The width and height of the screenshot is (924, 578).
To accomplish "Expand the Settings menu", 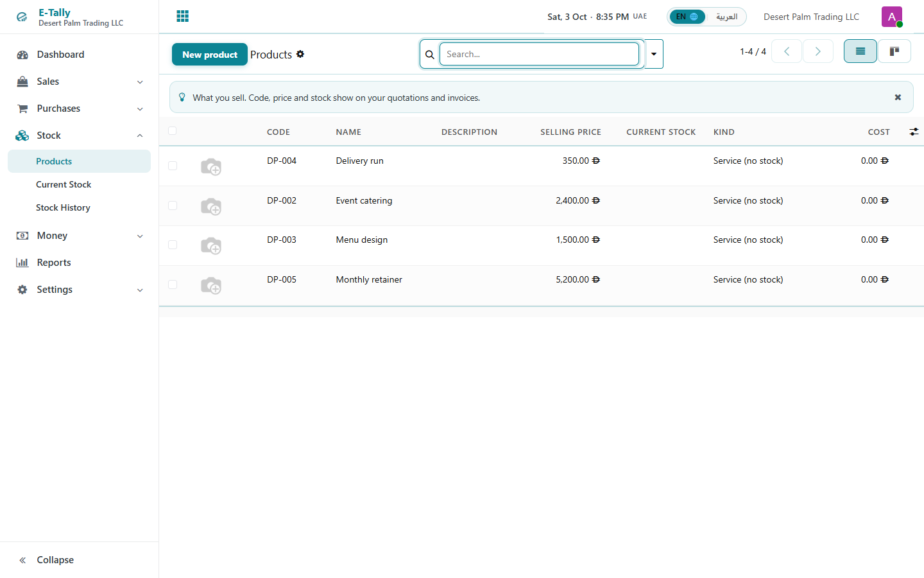I will coord(80,290).
